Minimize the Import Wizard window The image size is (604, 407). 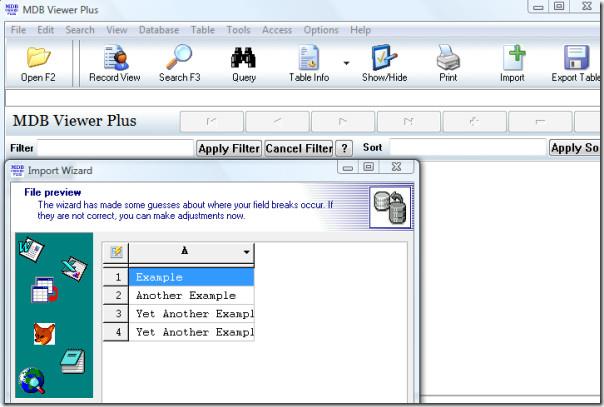(x=348, y=167)
